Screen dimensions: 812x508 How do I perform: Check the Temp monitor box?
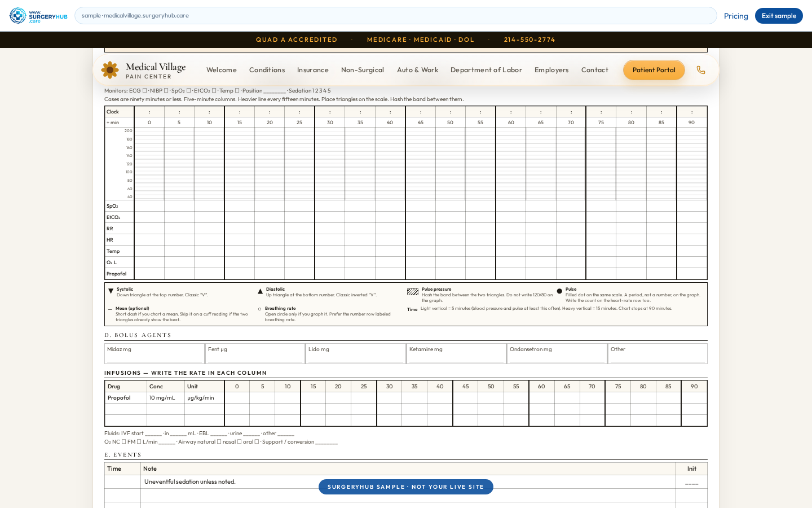point(237,90)
